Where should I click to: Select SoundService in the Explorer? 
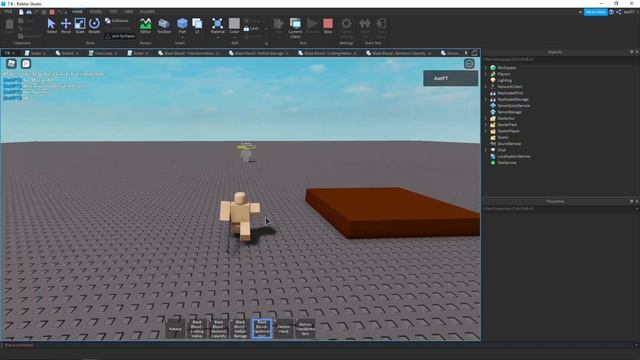(x=509, y=144)
